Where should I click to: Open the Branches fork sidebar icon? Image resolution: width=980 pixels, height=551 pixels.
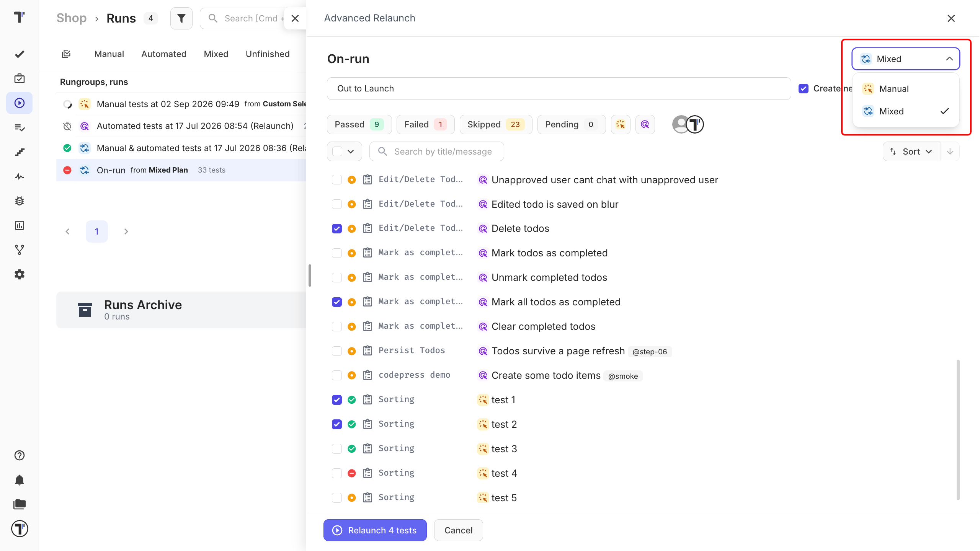20,250
